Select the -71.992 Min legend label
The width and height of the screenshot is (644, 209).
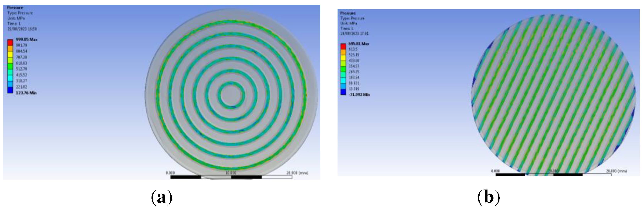tap(359, 95)
